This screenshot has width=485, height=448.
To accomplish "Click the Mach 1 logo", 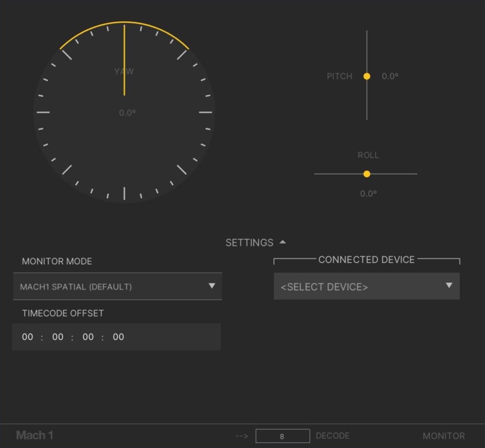I will pyautogui.click(x=35, y=435).
